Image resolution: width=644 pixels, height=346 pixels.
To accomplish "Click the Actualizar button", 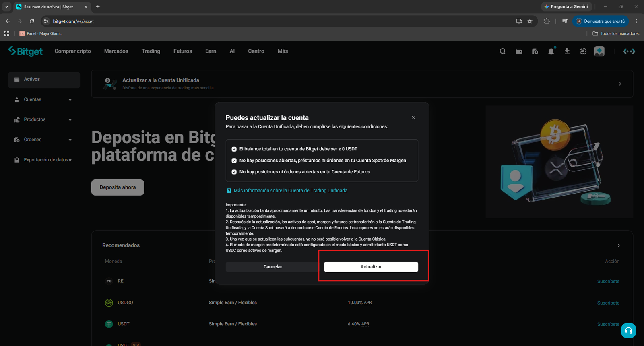I will [x=371, y=267].
